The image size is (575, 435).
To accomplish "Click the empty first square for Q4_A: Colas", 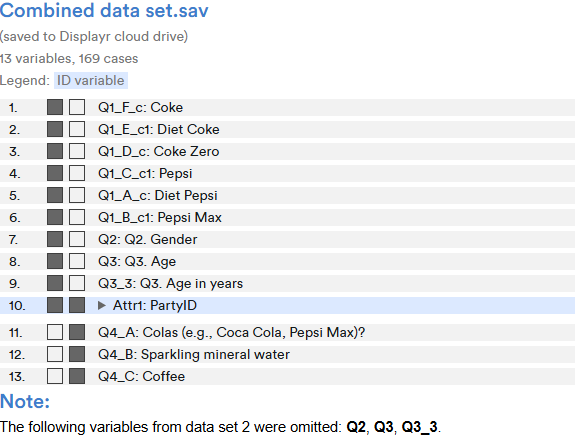I will [x=55, y=333].
